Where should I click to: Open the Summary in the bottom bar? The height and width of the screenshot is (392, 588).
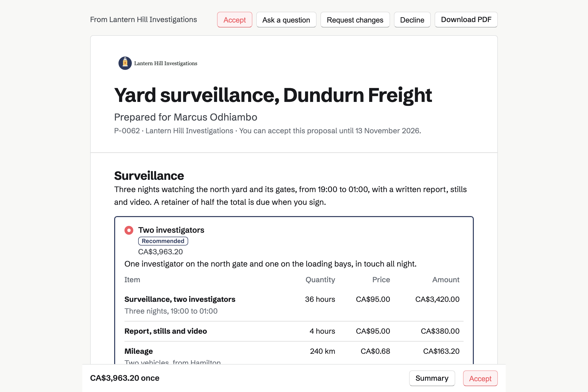tap(432, 378)
